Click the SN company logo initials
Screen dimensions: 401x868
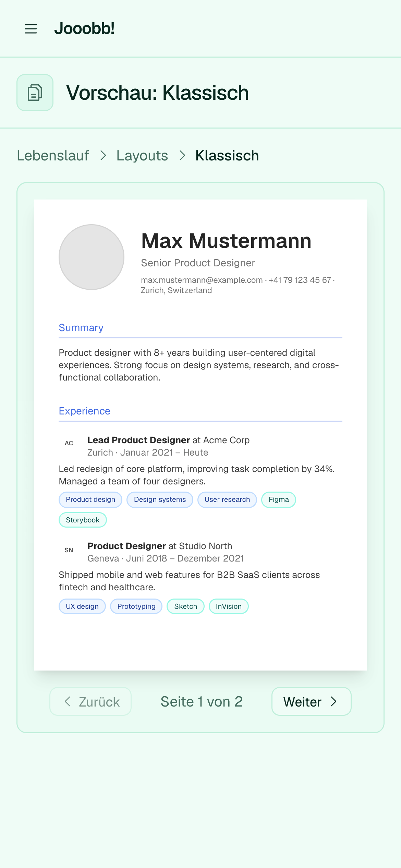pos(69,550)
